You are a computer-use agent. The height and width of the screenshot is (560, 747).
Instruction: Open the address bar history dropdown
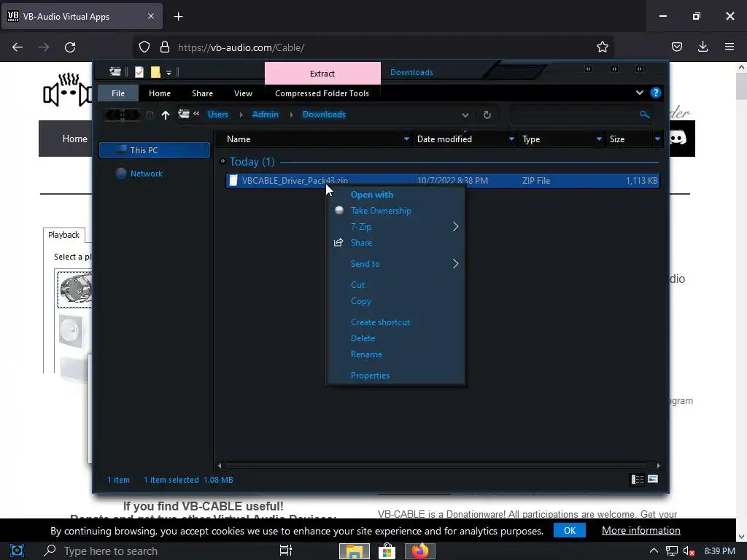pyautogui.click(x=465, y=114)
